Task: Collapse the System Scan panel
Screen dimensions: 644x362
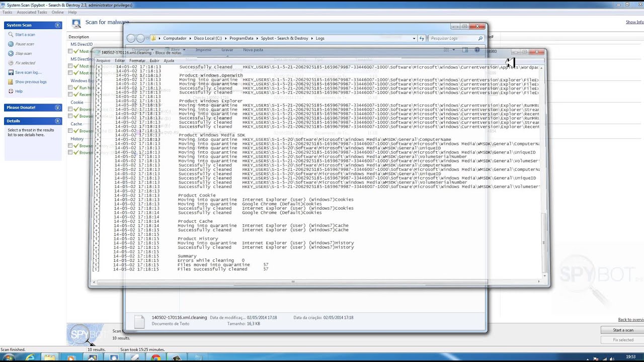Action: coord(57,25)
